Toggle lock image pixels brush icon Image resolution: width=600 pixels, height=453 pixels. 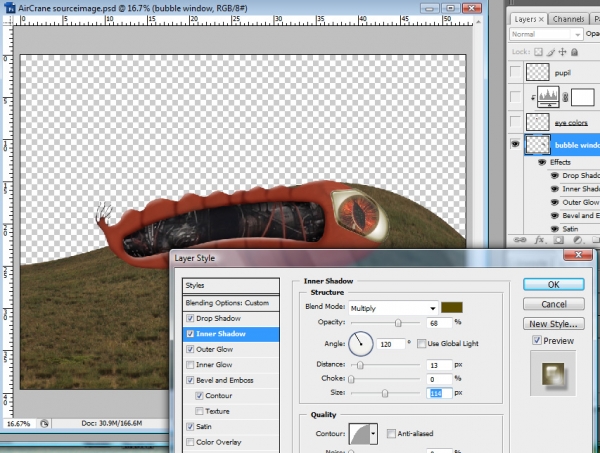551,52
